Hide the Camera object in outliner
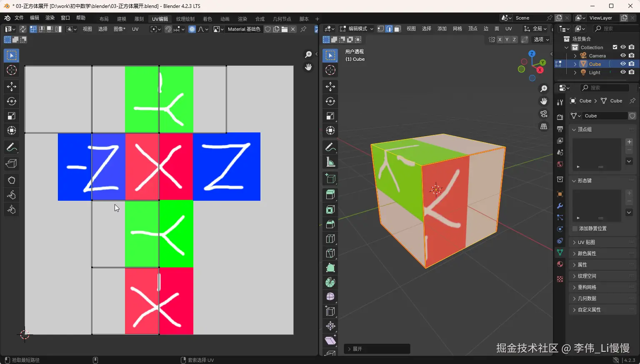Screen dimensions: 640x364 coord(623,56)
